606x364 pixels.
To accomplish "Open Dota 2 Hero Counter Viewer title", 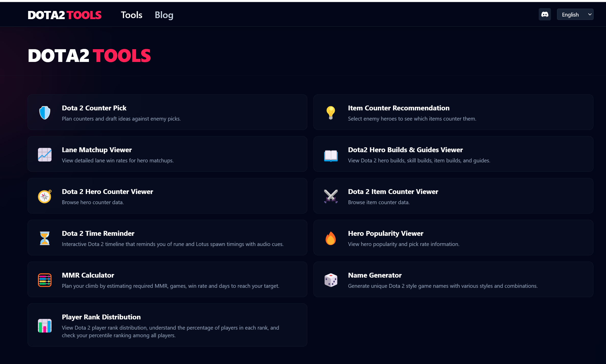I will coord(107,192).
